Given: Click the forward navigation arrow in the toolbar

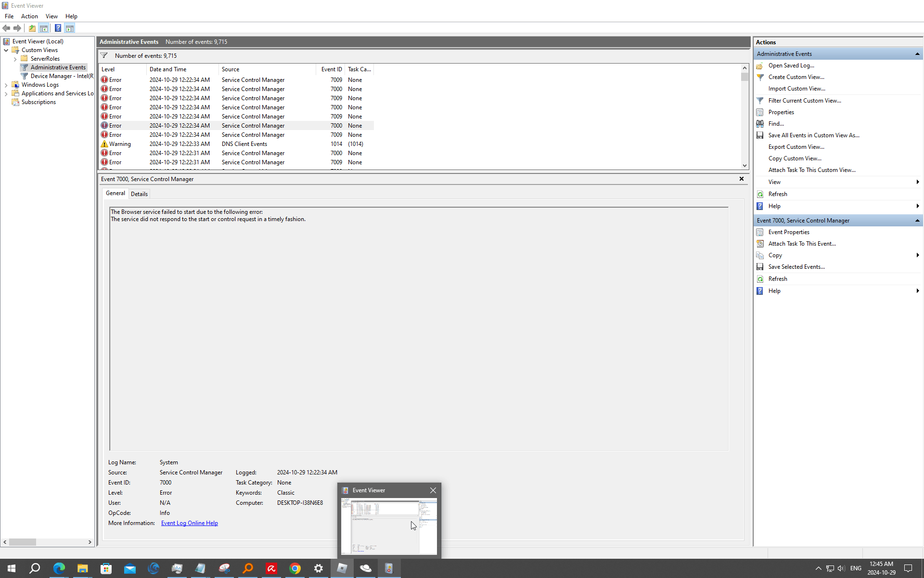Looking at the screenshot, I should coord(17,28).
